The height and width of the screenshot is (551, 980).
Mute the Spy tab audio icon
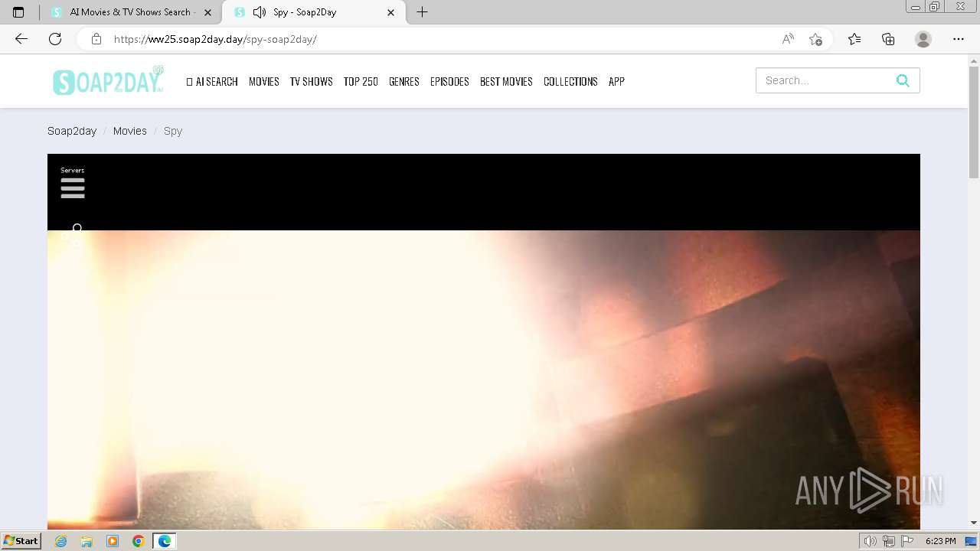(260, 12)
